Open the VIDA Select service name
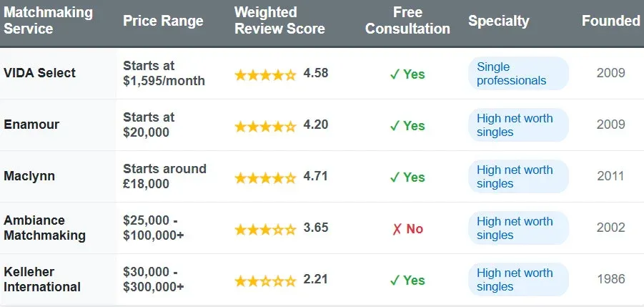 pos(40,73)
